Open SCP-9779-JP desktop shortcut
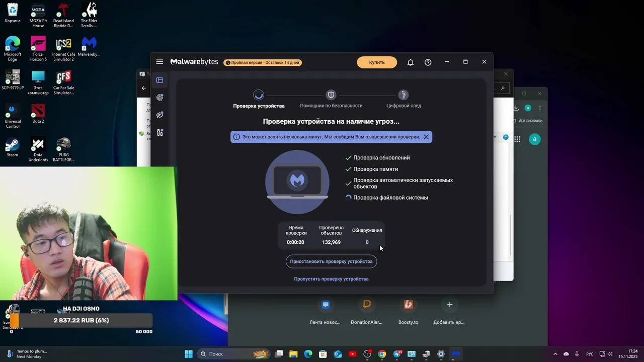 tap(13, 80)
